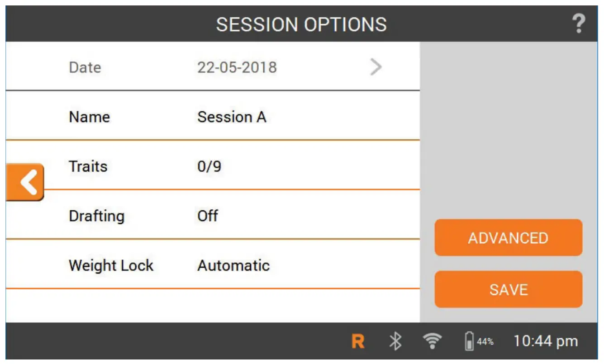The image size is (604, 364).
Task: Click the orange R recording indicator
Action: point(358,341)
